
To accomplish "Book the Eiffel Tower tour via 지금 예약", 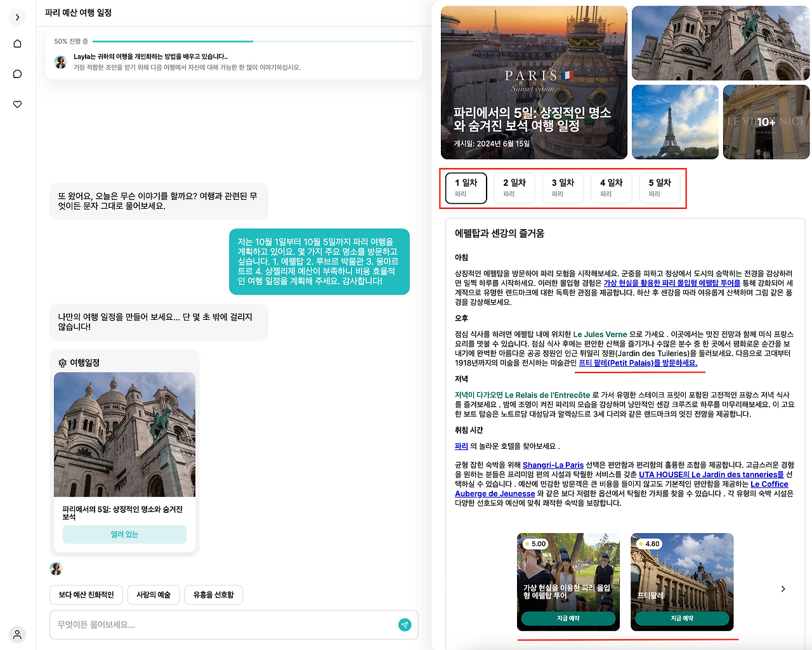I will click(x=568, y=618).
